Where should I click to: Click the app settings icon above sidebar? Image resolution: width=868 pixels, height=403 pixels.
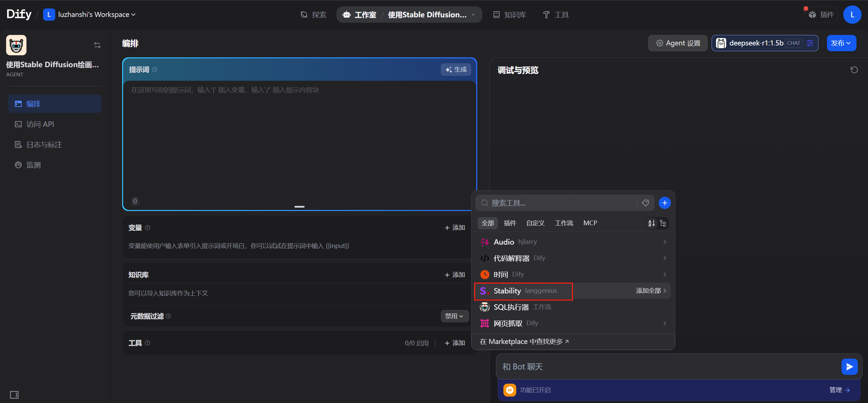(97, 45)
